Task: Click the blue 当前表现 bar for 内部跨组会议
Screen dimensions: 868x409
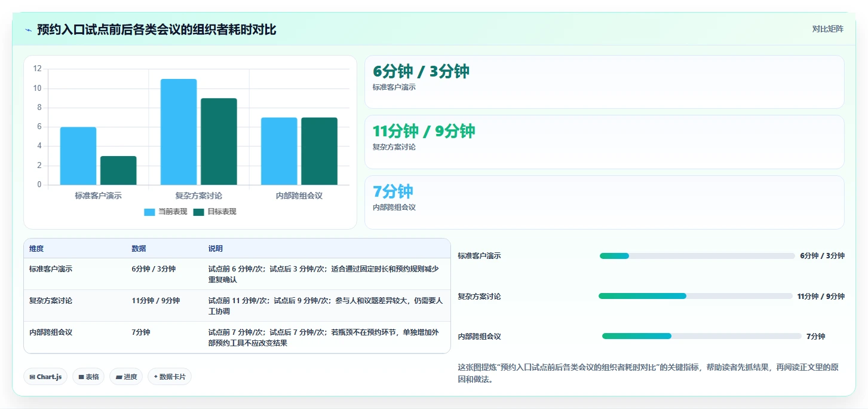Action: [279, 151]
